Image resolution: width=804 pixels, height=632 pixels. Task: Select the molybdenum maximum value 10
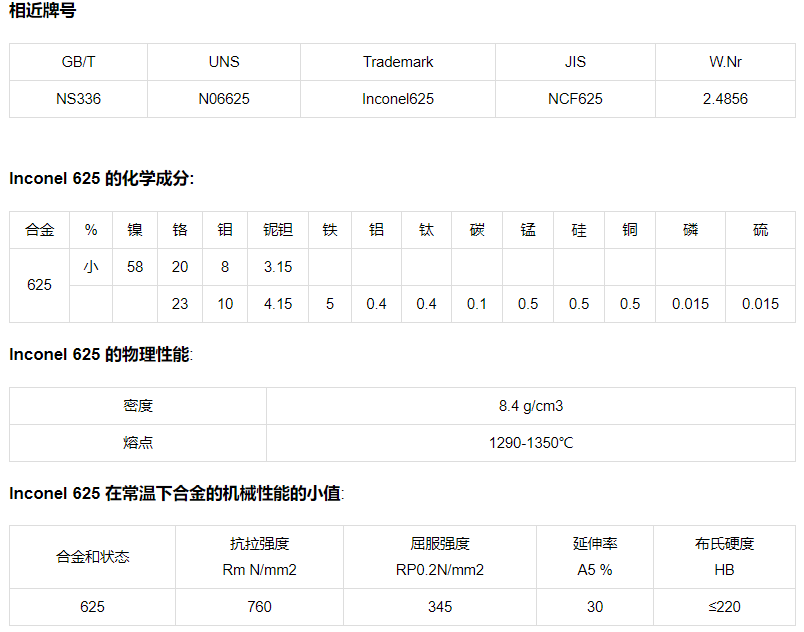225,304
